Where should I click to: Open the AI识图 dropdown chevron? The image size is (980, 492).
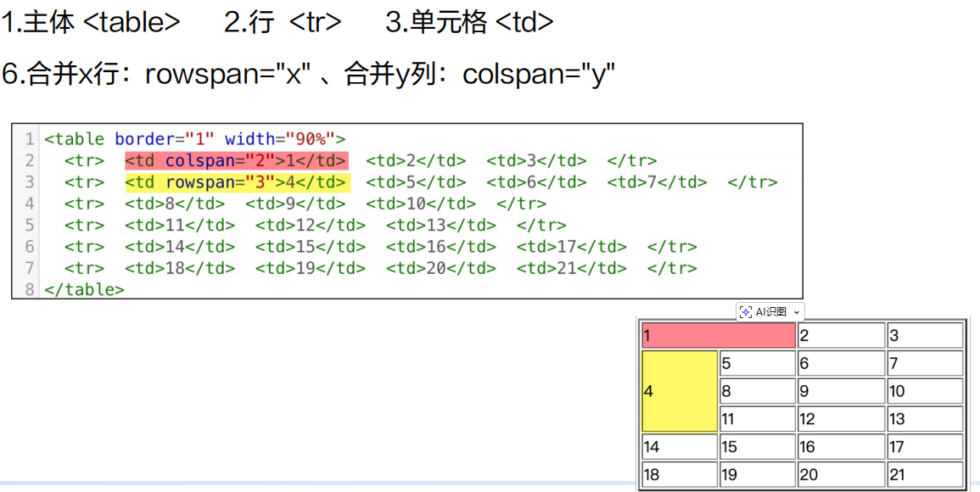click(x=797, y=312)
